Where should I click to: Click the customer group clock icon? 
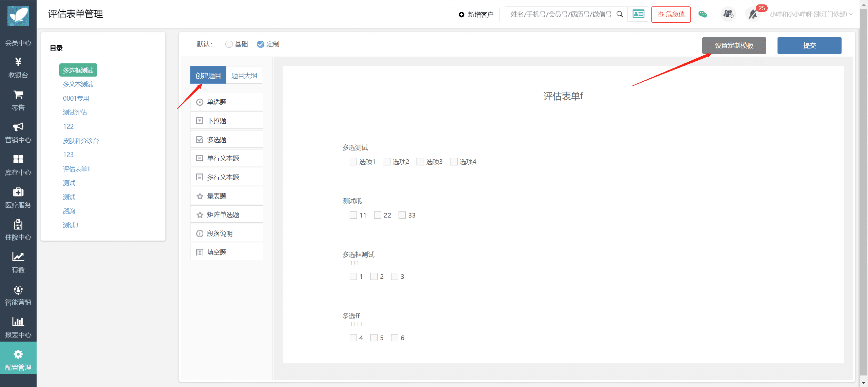[728, 14]
